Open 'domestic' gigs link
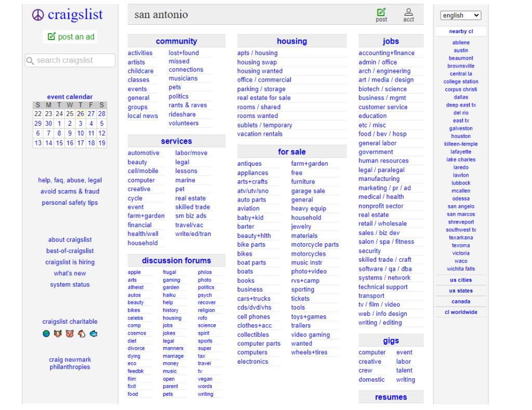The width and height of the screenshot is (532, 410). click(371, 379)
